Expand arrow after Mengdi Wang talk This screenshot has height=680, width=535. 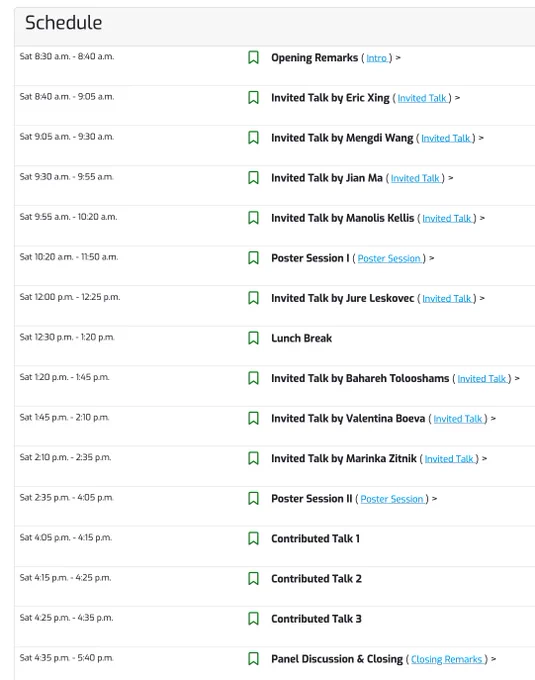point(481,138)
